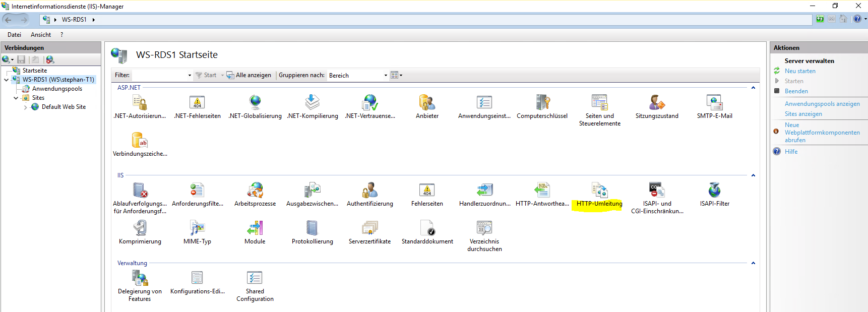Open Verzeichnis durchsuchen feature

pos(484,236)
